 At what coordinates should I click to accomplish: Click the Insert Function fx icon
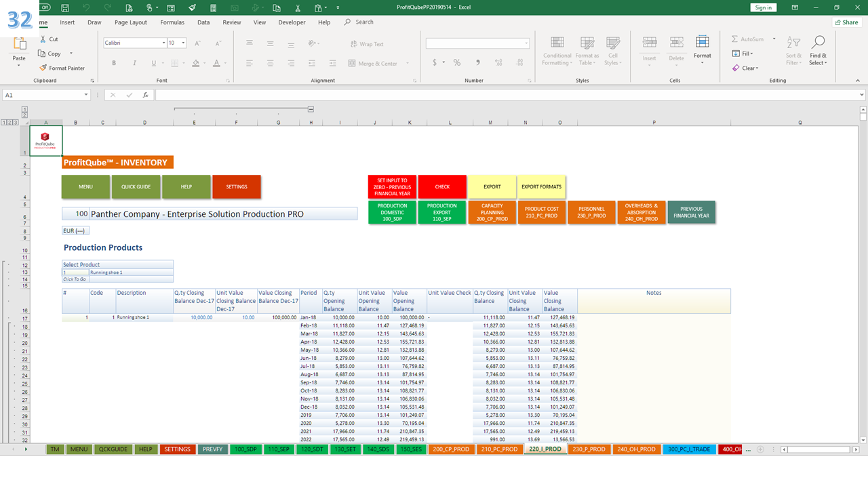[x=145, y=95]
